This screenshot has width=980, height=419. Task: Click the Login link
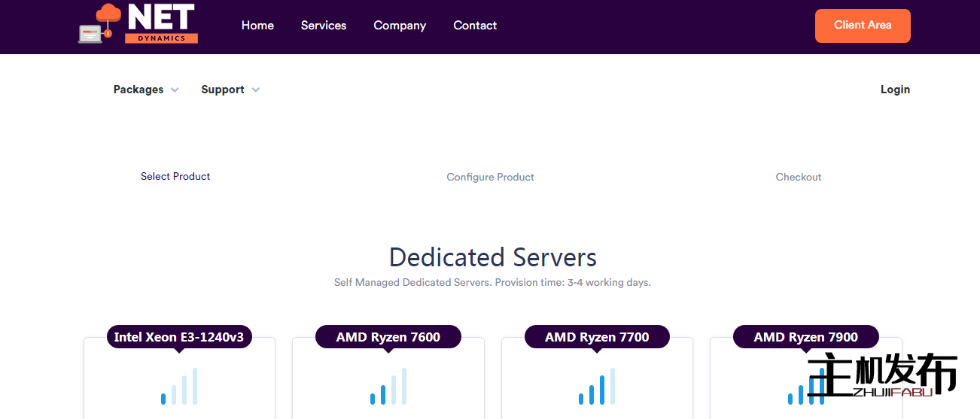895,90
